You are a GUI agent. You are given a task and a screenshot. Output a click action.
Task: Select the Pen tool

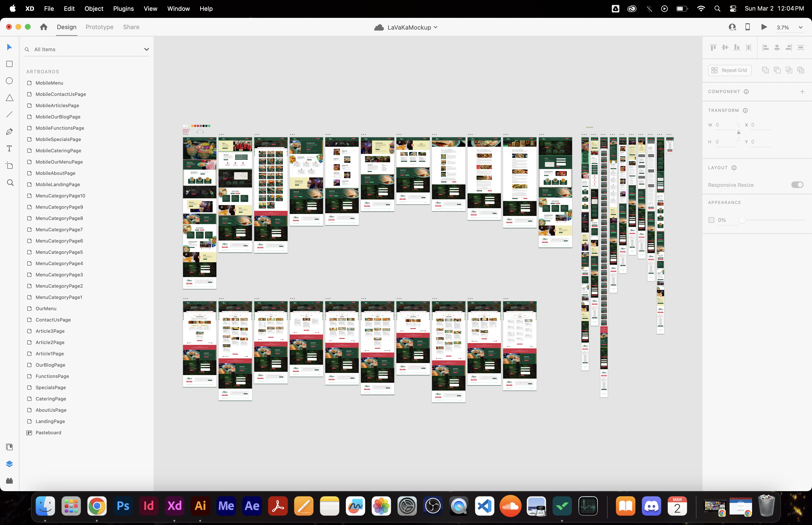[x=10, y=132]
